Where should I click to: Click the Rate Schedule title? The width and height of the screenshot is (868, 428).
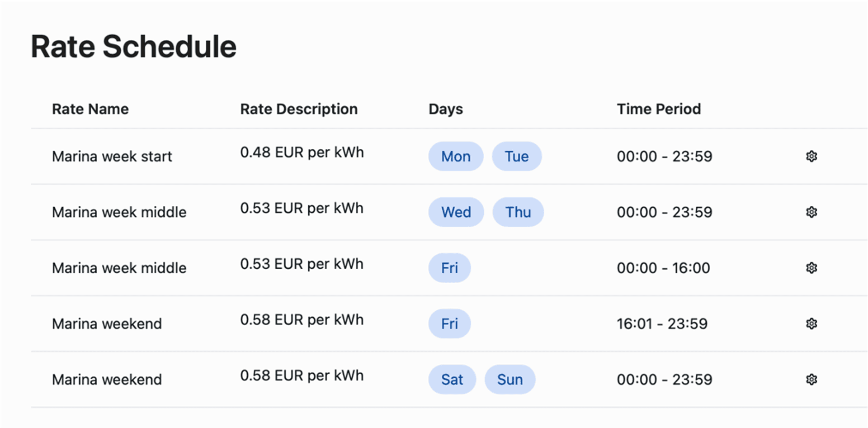[133, 45]
